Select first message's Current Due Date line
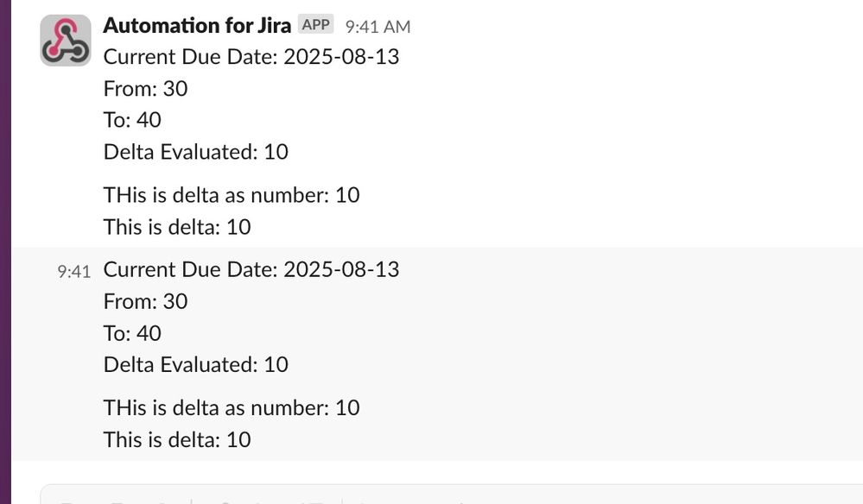The image size is (863, 504). 251,57
